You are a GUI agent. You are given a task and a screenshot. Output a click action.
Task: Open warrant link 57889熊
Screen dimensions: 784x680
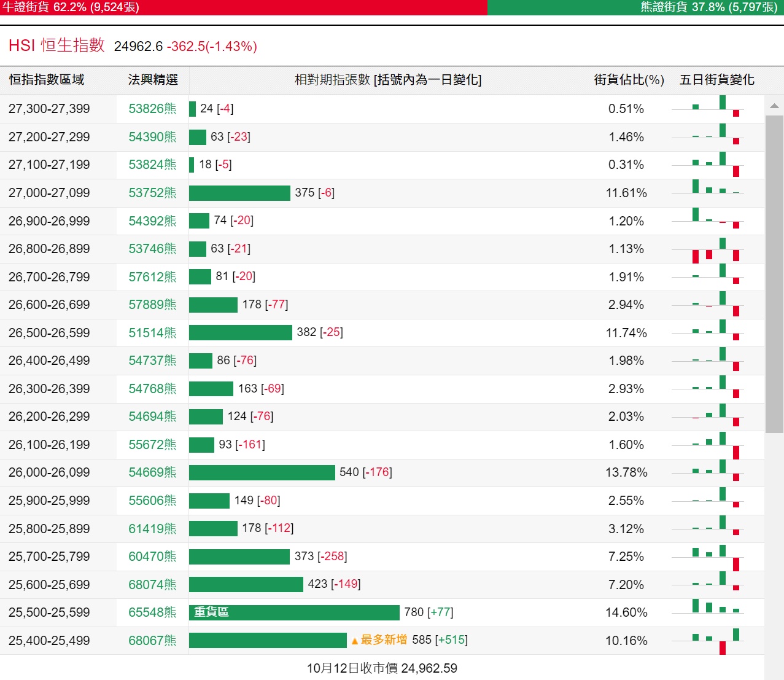coord(152,305)
